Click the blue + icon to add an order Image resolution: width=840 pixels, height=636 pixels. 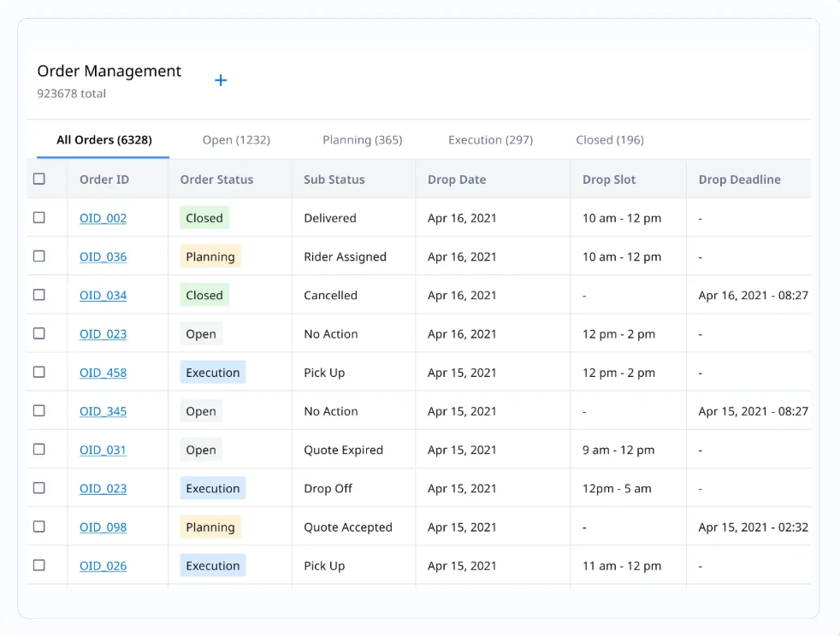[221, 79]
